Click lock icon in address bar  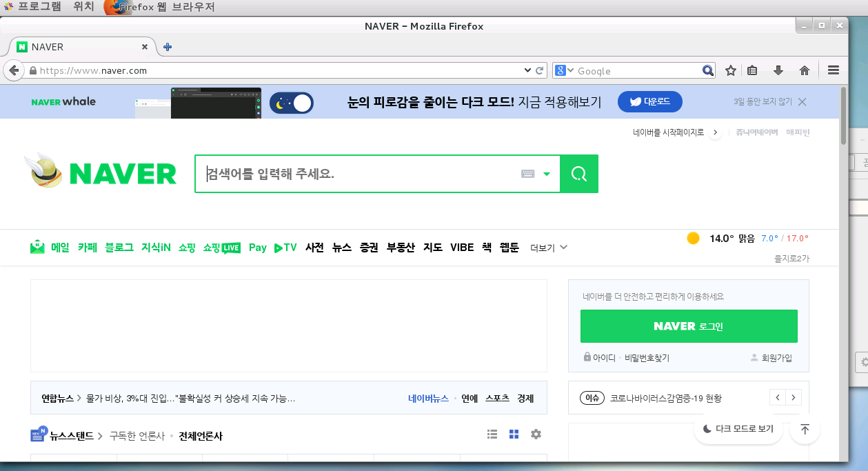[x=32, y=70]
